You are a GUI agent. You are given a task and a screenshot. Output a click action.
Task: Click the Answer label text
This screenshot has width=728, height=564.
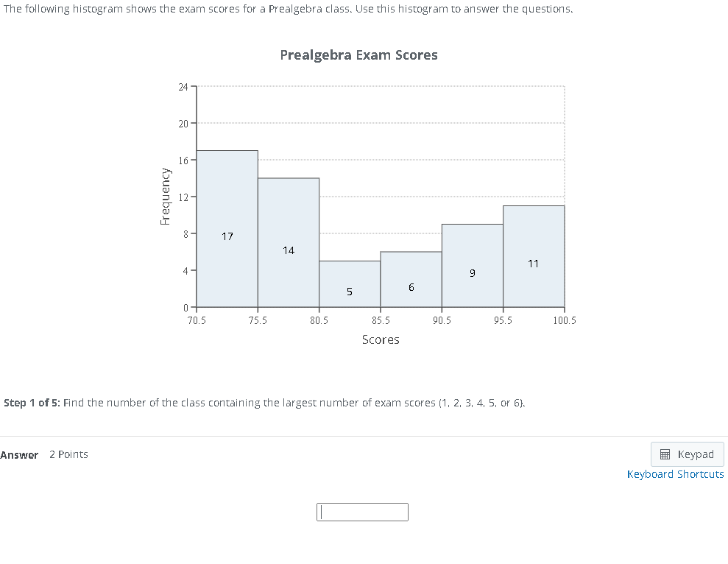[x=19, y=454]
